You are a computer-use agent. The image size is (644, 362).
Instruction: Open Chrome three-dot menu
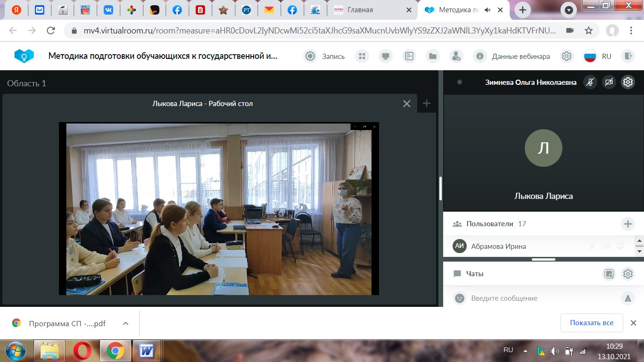(631, 31)
